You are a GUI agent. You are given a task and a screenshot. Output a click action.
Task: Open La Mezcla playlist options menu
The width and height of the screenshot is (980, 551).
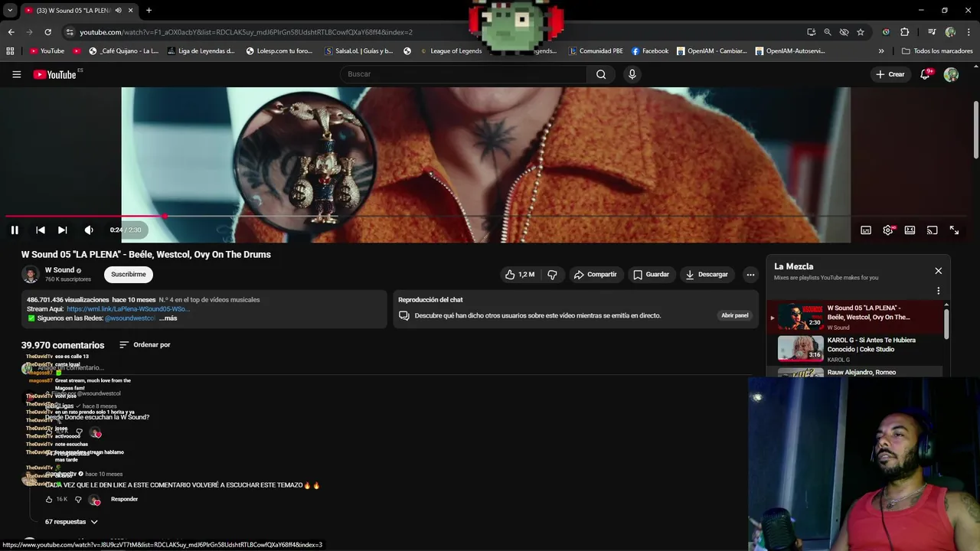coord(938,291)
